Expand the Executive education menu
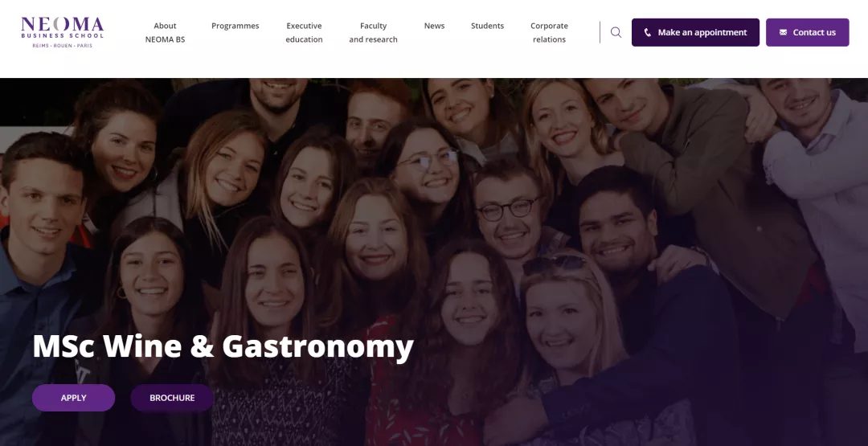Screen dimensions: 868x446 304,33
